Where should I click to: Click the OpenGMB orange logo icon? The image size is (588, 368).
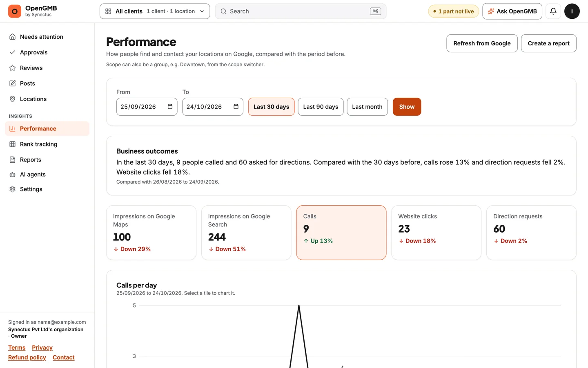tap(15, 11)
